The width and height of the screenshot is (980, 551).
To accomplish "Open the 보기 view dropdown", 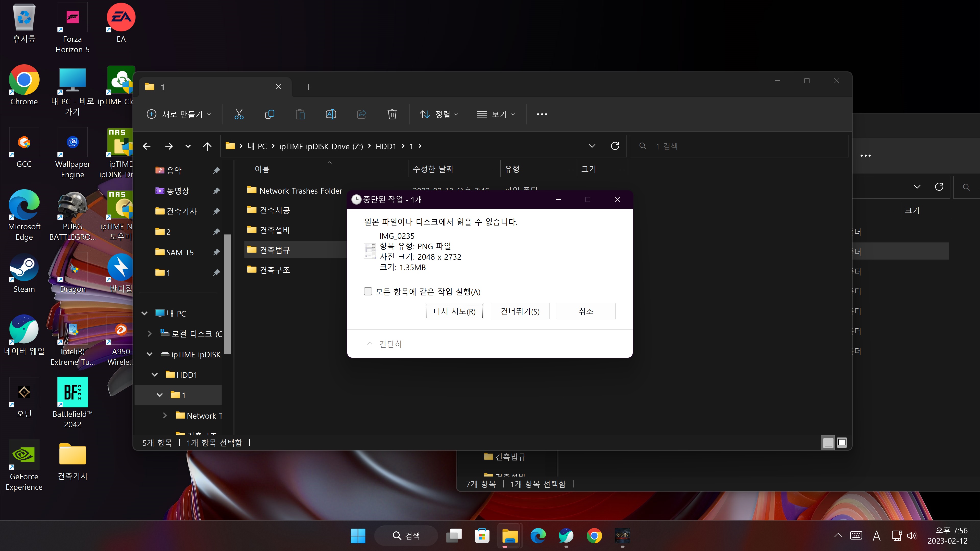I will [496, 114].
